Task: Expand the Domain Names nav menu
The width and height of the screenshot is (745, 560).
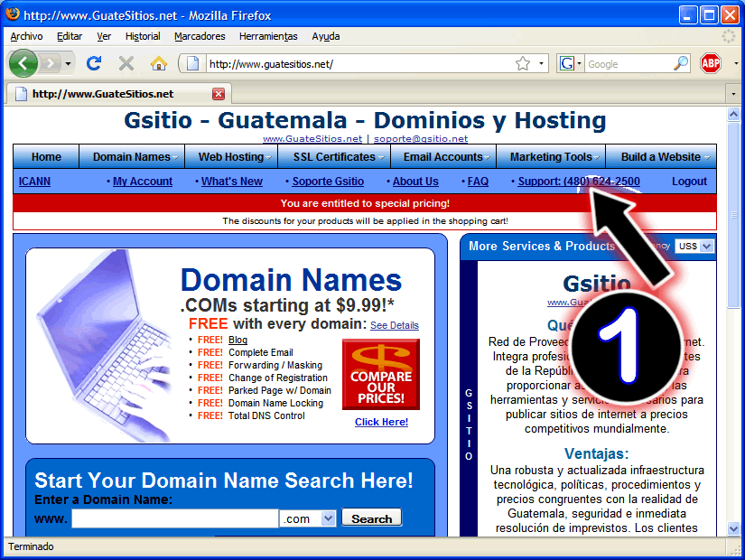Action: point(132,156)
